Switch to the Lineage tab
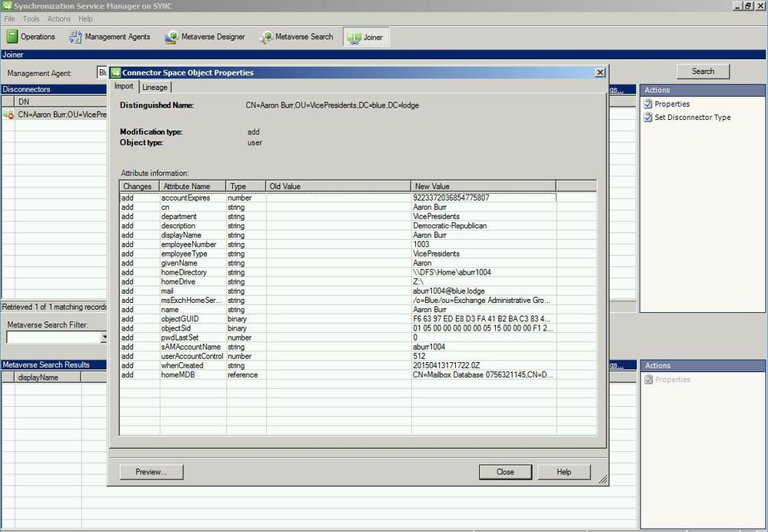768x532 pixels. 155,87
